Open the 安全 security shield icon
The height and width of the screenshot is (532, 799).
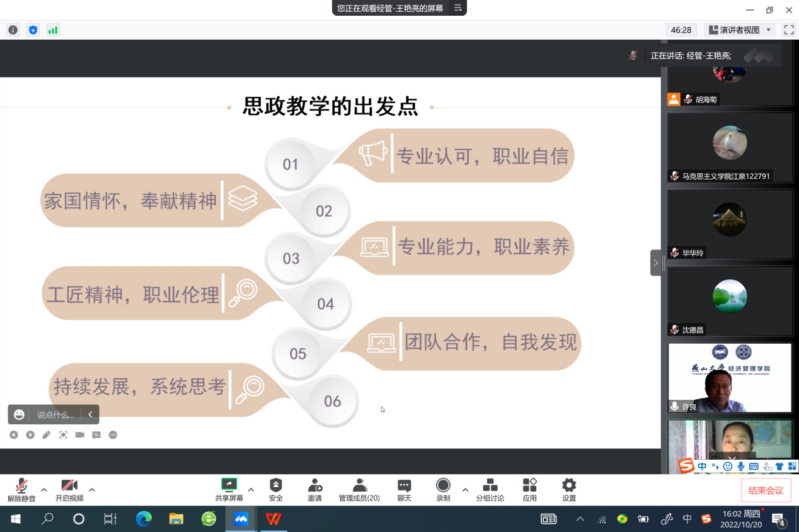(275, 489)
